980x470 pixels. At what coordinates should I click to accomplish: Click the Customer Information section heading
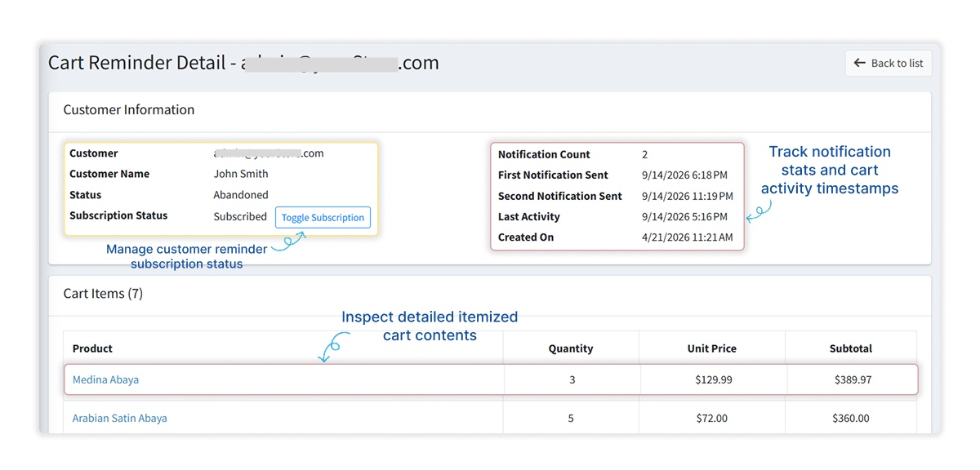[x=129, y=109]
